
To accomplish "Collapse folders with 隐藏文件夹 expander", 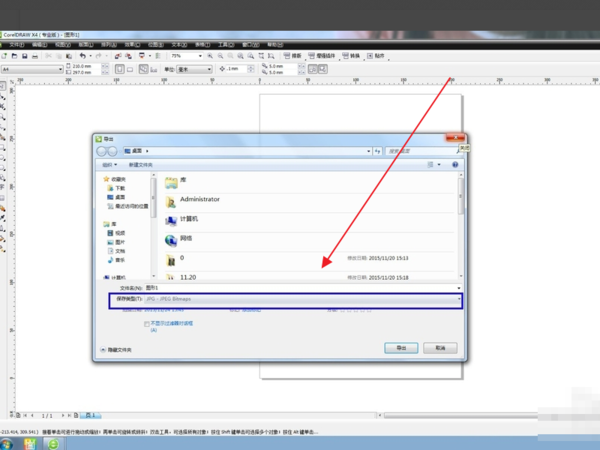I will (103, 350).
